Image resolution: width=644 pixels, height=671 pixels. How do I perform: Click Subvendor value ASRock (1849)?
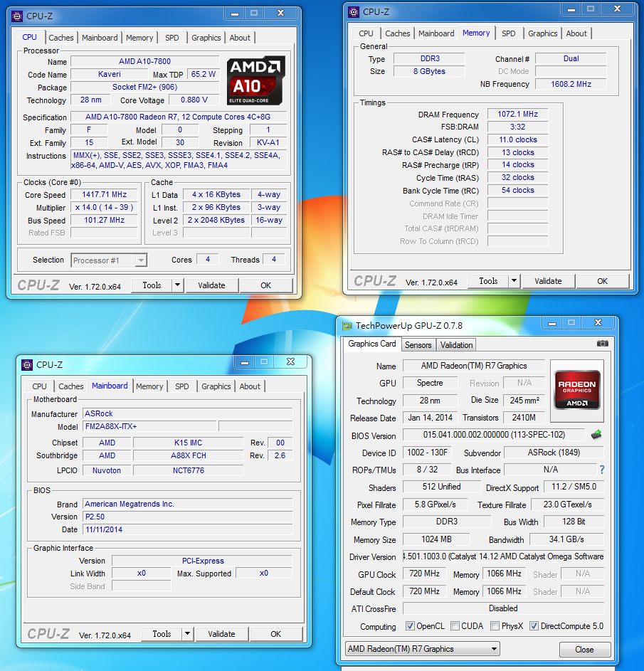click(554, 453)
